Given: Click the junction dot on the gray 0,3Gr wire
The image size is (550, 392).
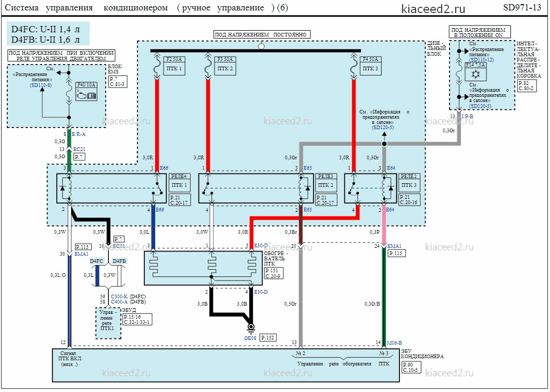Looking at the screenshot, I should click(x=384, y=144).
